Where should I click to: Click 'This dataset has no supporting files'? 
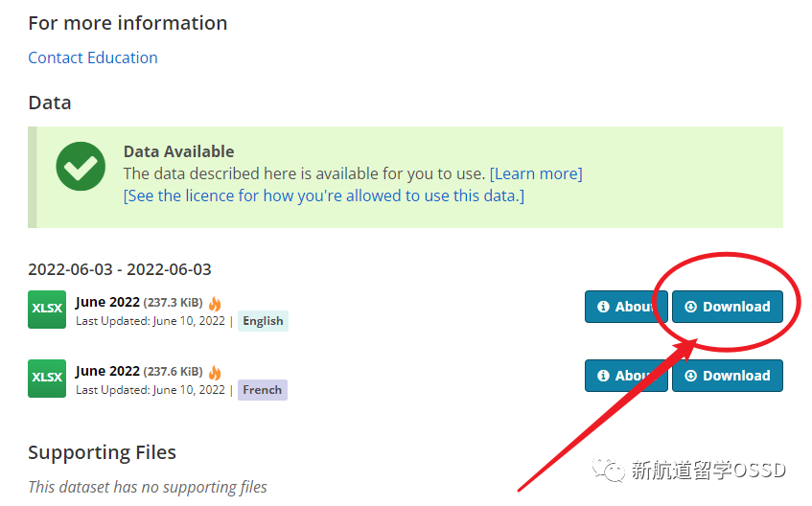click(x=148, y=487)
